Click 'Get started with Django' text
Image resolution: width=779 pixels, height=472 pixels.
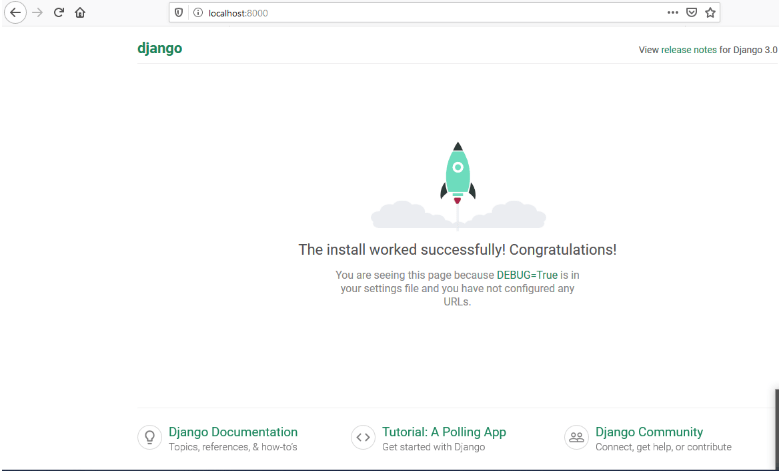click(x=433, y=447)
